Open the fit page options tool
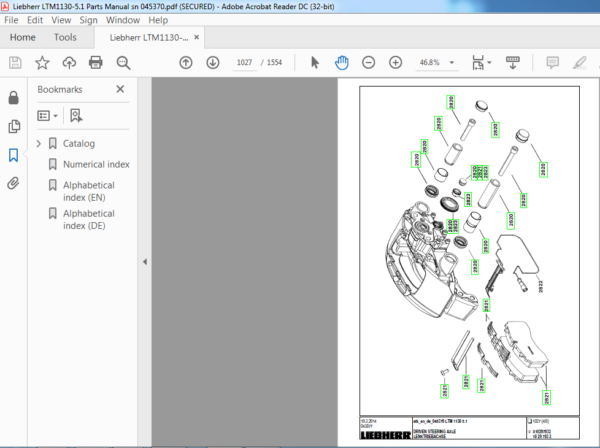Image resolution: width=600 pixels, height=448 pixels. [478, 62]
